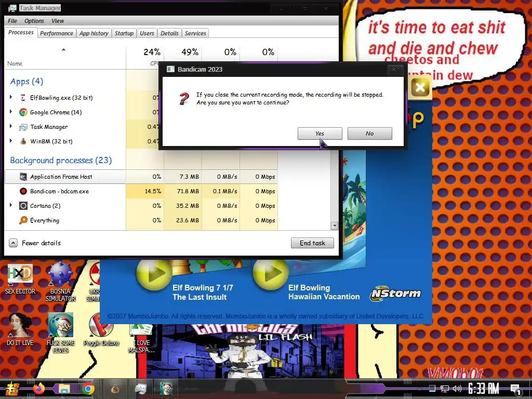Screen dimensions: 532x399
Task: Click the red Bandicam bdcam.exe icon
Action: point(23,191)
